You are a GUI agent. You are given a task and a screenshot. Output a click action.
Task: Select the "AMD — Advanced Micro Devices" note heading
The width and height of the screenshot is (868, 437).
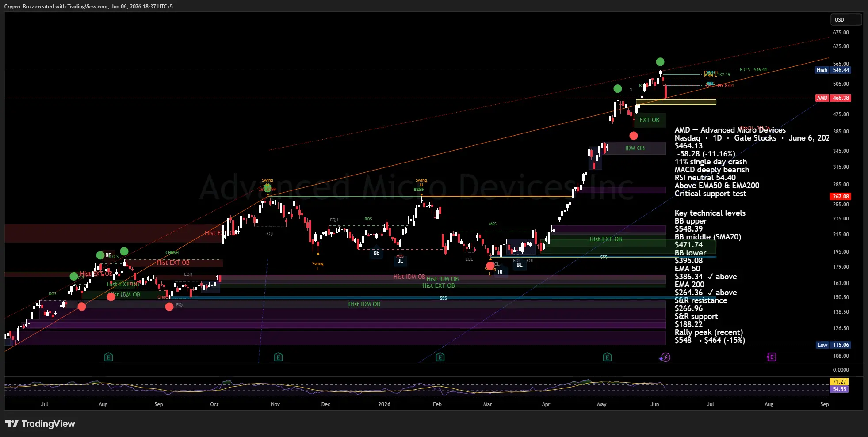click(730, 130)
